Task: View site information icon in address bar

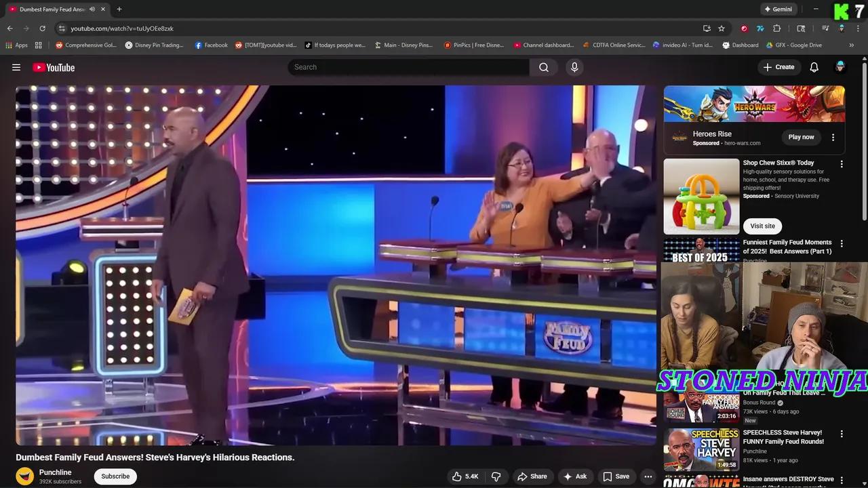Action: [62, 28]
